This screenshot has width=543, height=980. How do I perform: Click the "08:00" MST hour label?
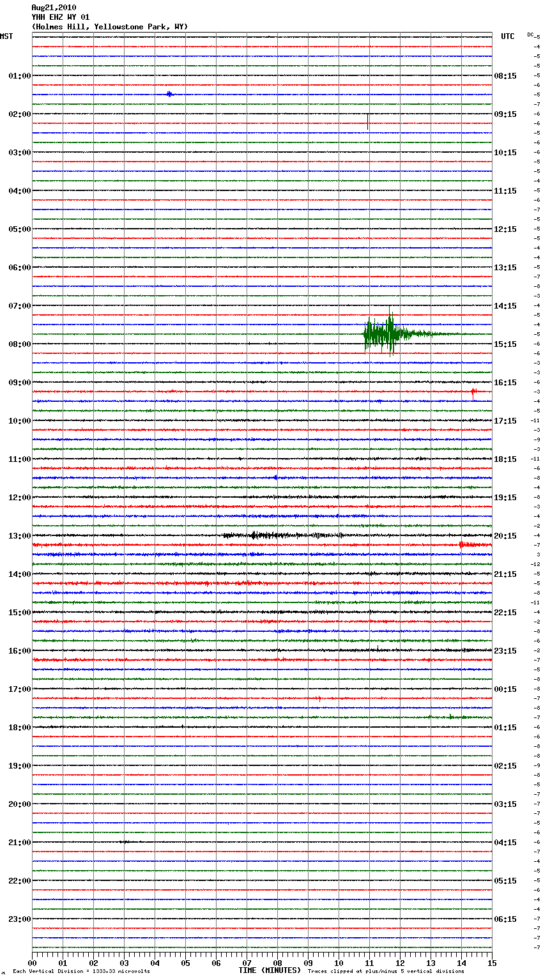click(20, 344)
